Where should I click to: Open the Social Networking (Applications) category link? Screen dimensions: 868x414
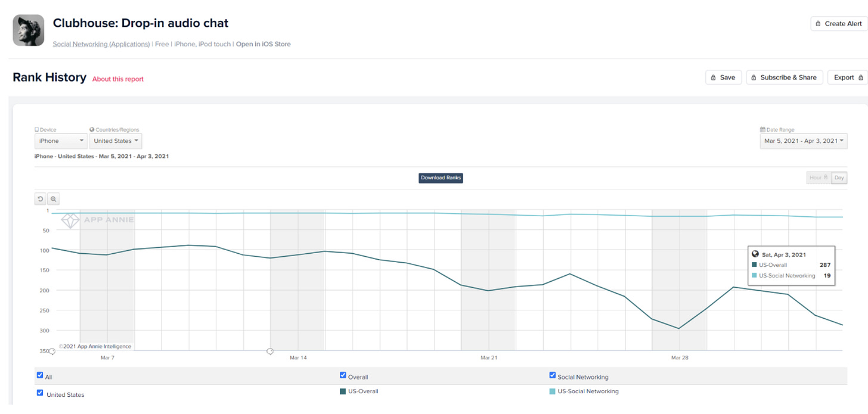[101, 44]
